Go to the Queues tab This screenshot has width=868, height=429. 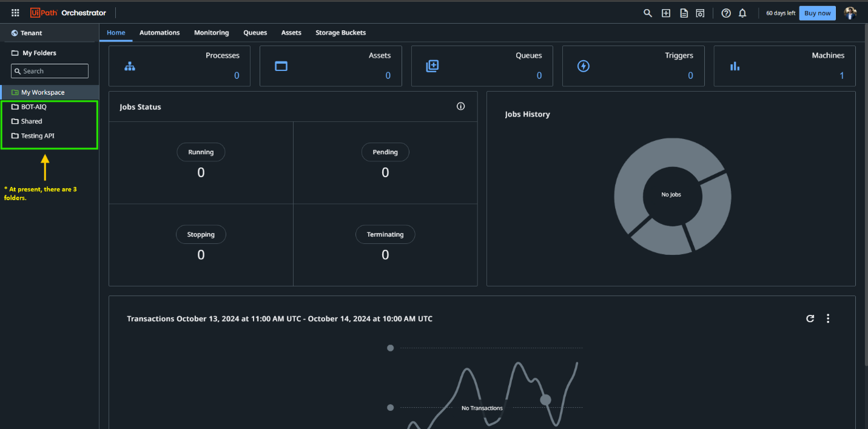click(x=255, y=33)
